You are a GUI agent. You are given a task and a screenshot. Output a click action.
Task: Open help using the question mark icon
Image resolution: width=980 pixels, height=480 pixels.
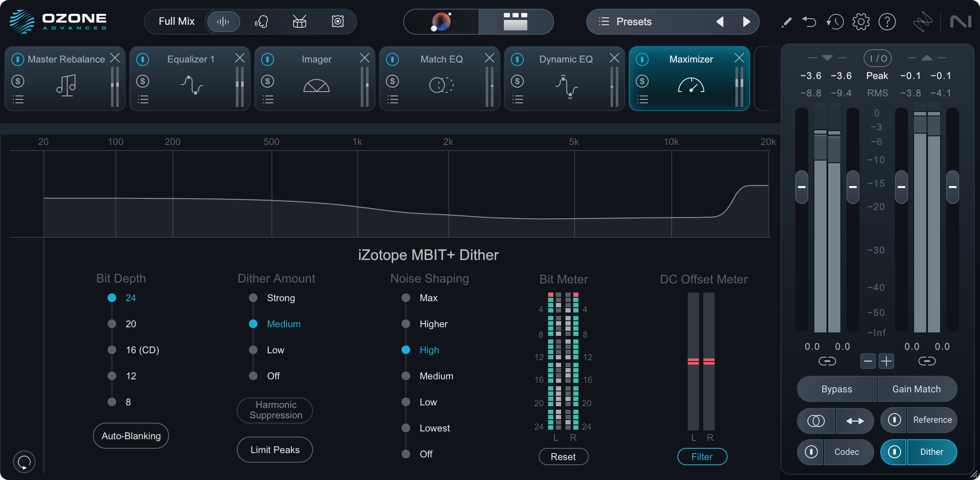(887, 21)
